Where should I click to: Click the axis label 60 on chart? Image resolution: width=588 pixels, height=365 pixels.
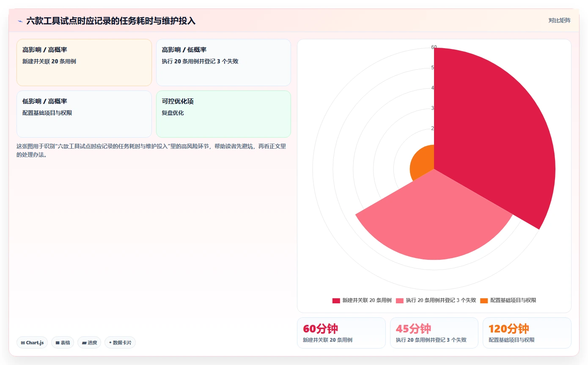click(x=434, y=47)
